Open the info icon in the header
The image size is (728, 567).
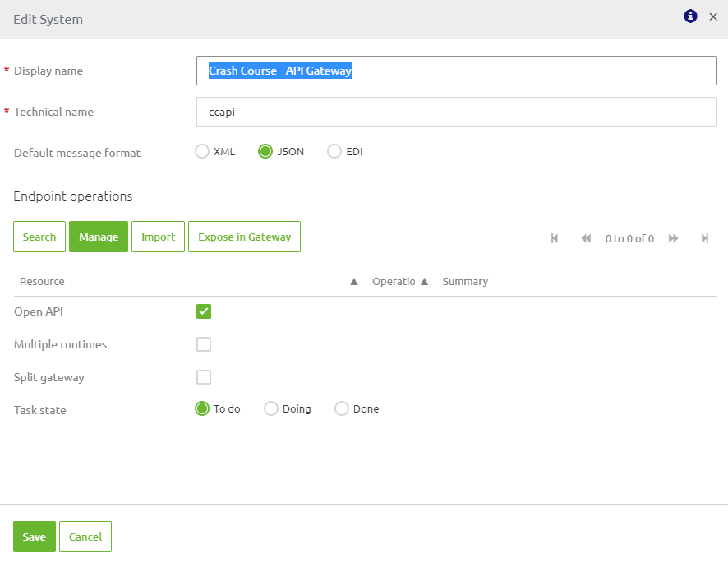coord(690,16)
